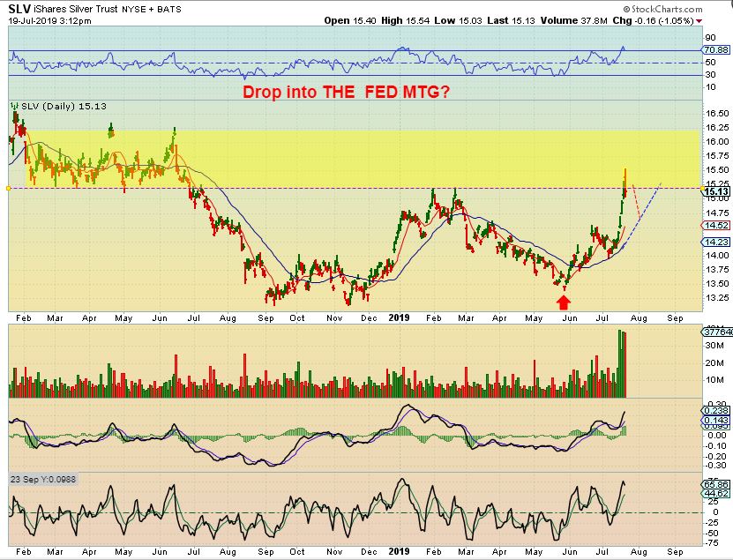Screen dimensions: 733x560
Task: Click the Chg -0.16 (-1.05%) value
Action: coord(653,20)
